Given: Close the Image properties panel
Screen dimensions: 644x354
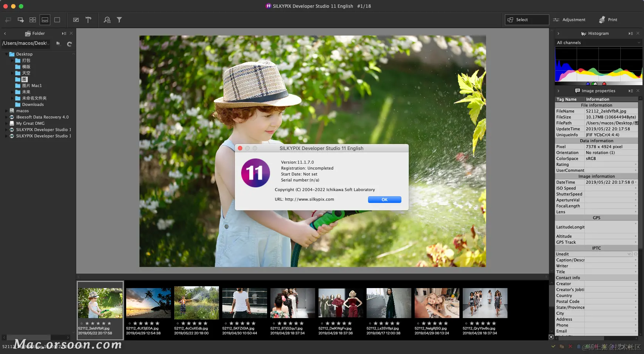Looking at the screenshot, I should click(638, 91).
